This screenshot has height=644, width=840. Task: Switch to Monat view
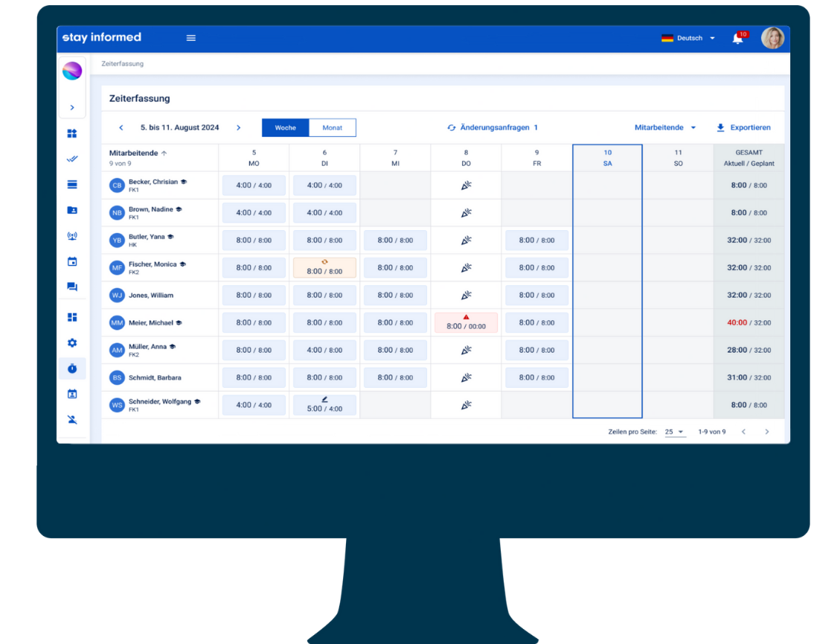tap(332, 128)
